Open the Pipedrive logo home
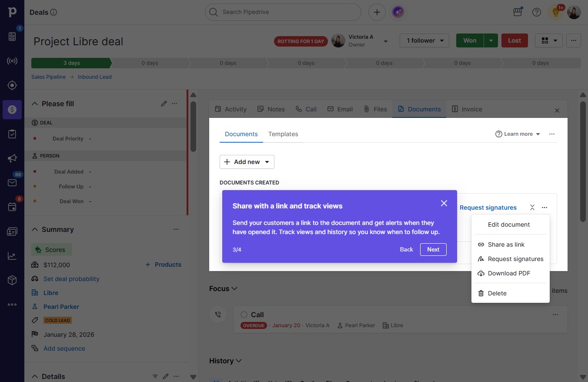This screenshot has height=382, width=588. tap(12, 12)
